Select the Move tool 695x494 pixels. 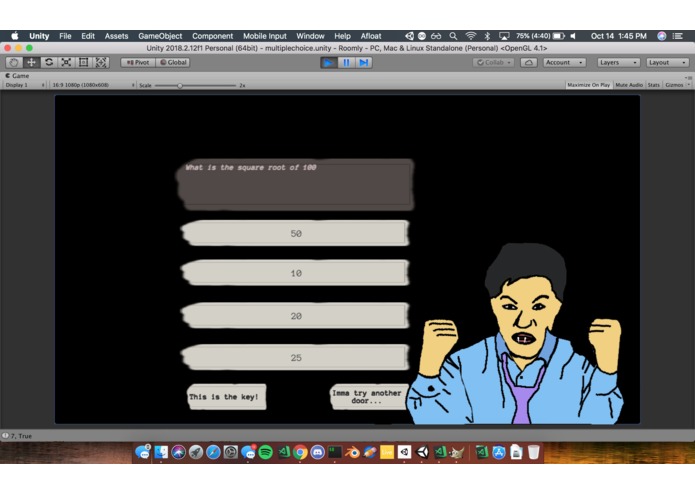[x=31, y=62]
